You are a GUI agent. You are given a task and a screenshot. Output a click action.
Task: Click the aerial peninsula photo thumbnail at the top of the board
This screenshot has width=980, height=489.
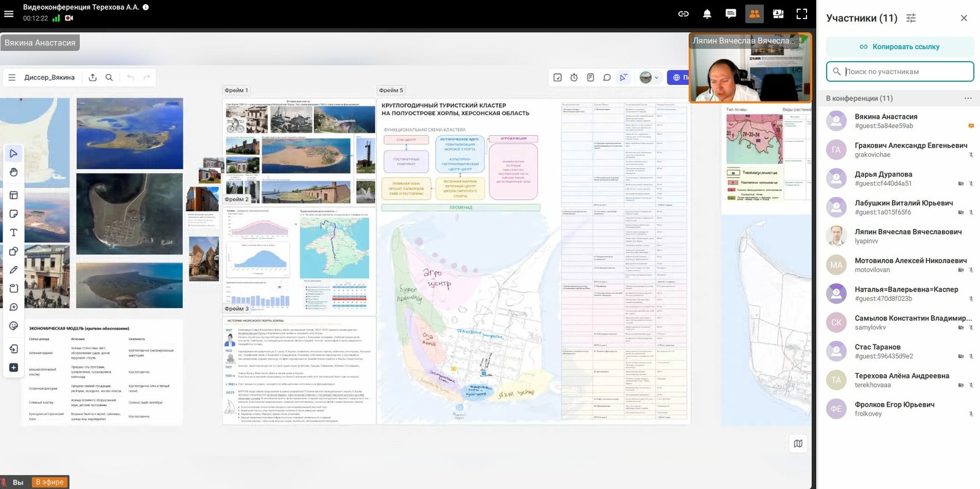pos(129,133)
